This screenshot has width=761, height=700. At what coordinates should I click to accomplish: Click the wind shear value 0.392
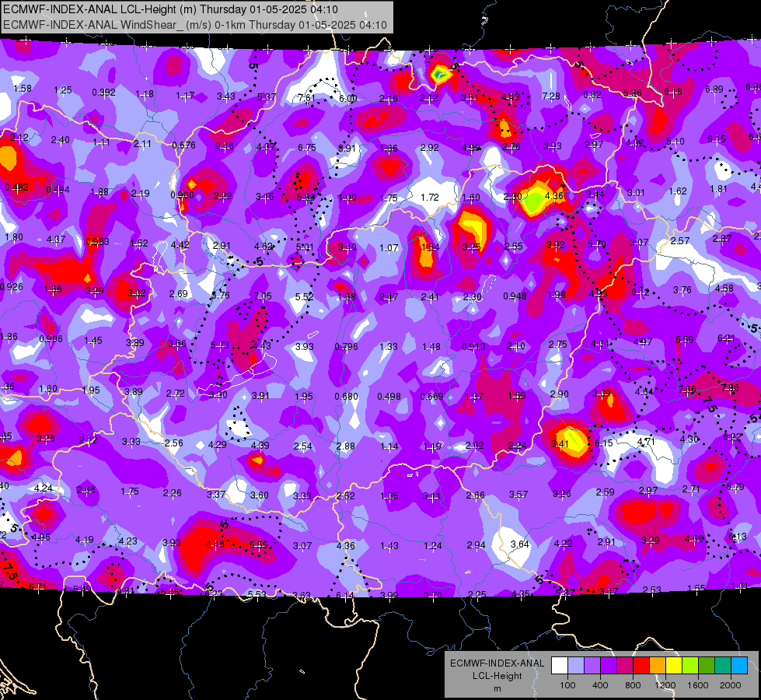[104, 93]
